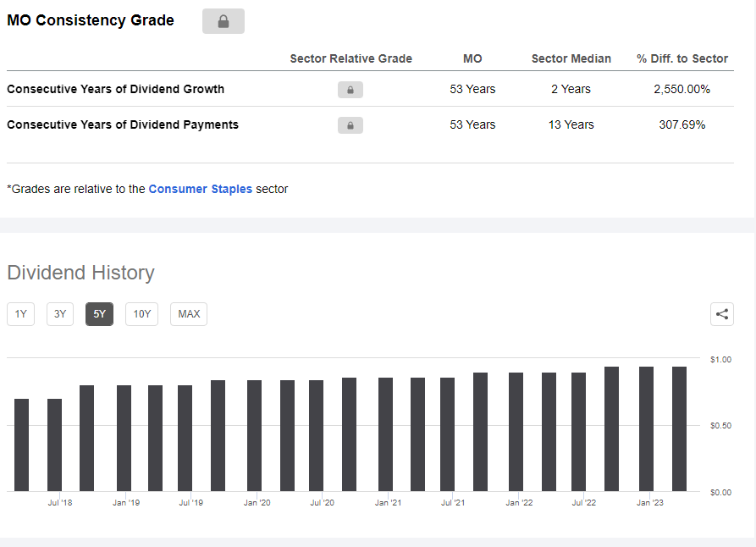The height and width of the screenshot is (547, 756).
Task: Click the MO column header
Action: click(472, 58)
